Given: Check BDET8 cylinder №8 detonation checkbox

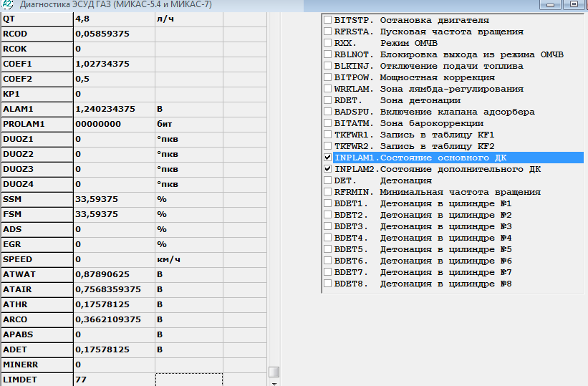Looking at the screenshot, I should (x=328, y=283).
